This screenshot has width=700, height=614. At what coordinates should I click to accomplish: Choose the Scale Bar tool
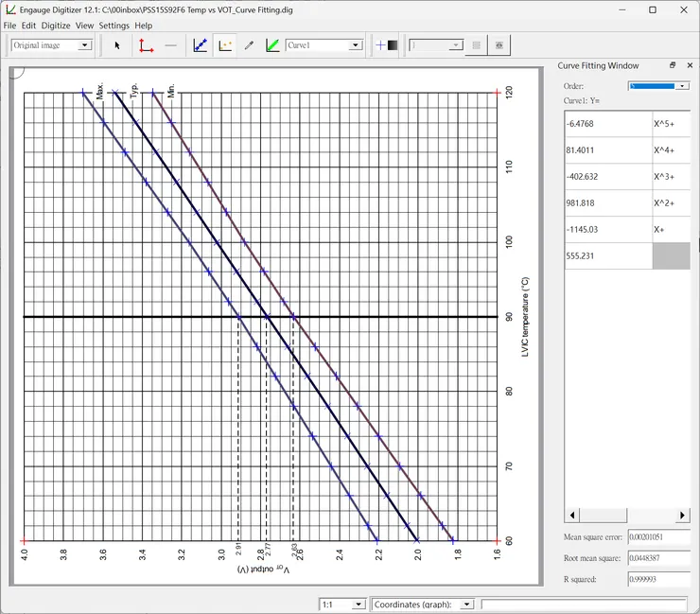[170, 44]
